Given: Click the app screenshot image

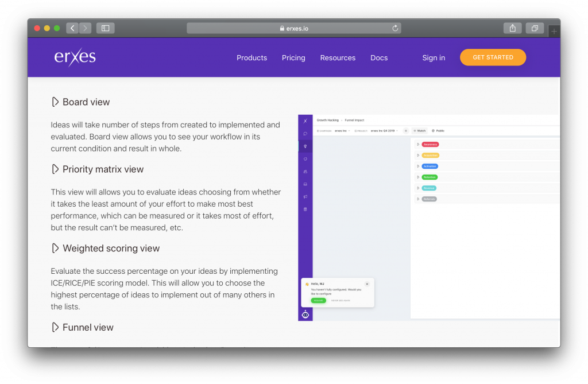Looking at the screenshot, I should click(x=429, y=218).
